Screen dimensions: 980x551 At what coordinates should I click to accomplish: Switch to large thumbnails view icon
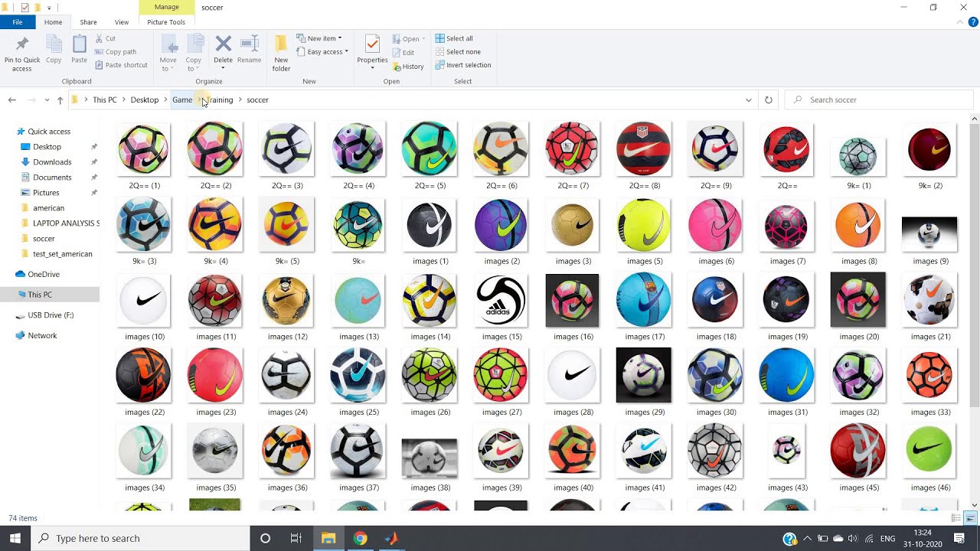[970, 518]
